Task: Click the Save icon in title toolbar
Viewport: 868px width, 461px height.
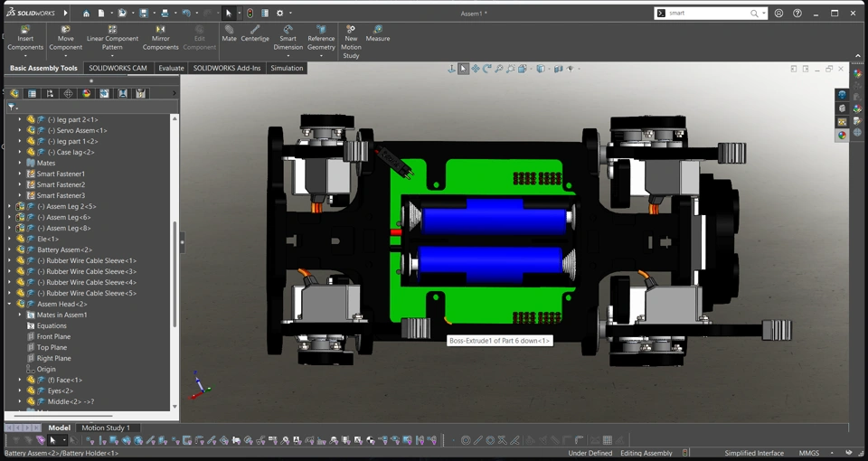Action: pos(144,14)
